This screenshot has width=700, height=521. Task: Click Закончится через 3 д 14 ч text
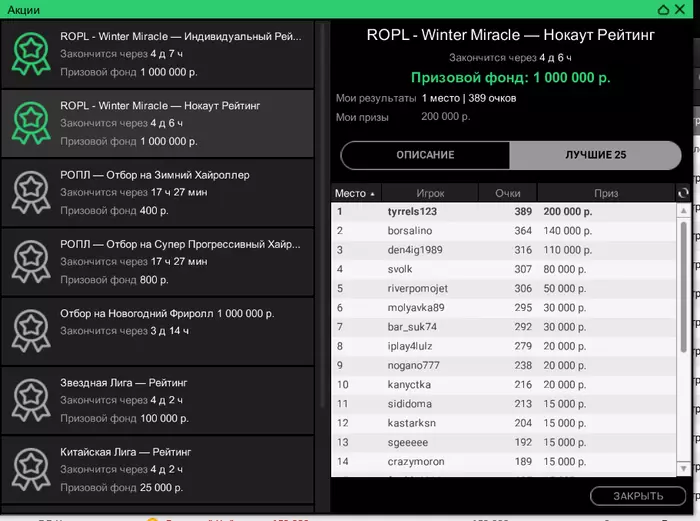(x=125, y=331)
